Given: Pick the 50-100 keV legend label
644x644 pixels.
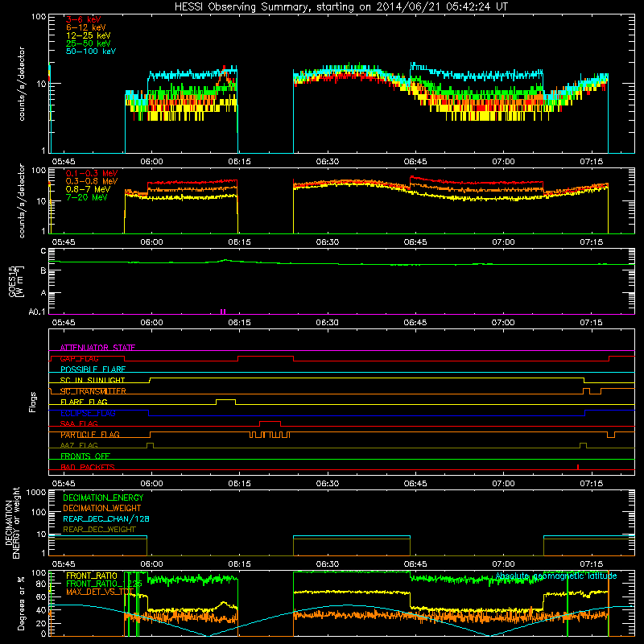Looking at the screenshot, I should point(91,52).
